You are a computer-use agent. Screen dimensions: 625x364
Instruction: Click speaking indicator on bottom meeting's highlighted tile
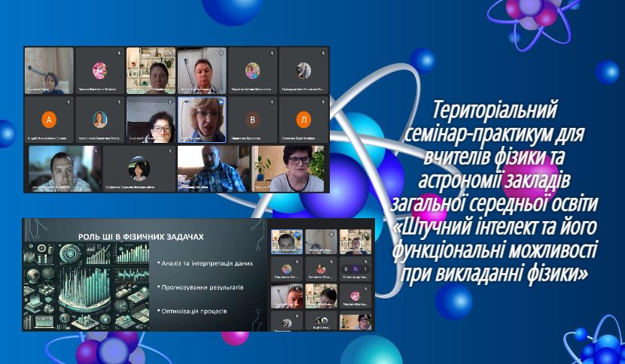297,235
